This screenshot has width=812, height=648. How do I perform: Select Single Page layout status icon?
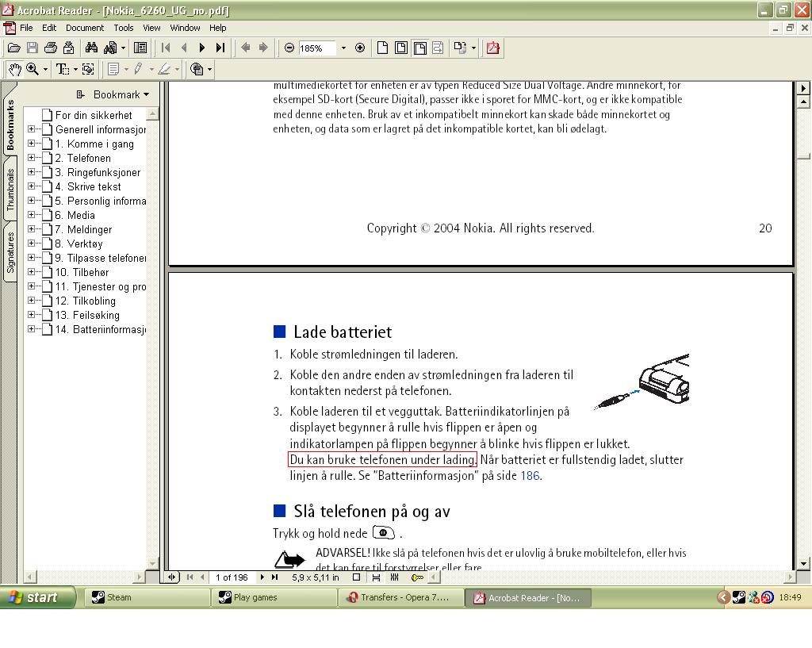pos(356,577)
